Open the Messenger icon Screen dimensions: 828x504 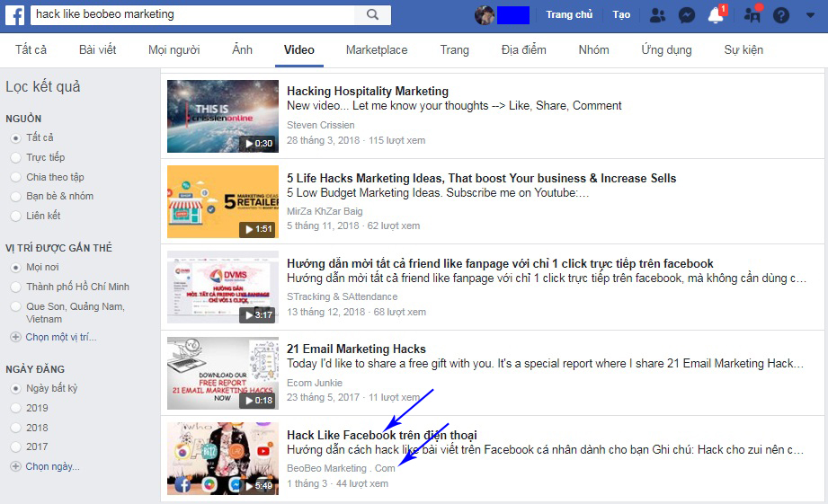pyautogui.click(x=687, y=15)
